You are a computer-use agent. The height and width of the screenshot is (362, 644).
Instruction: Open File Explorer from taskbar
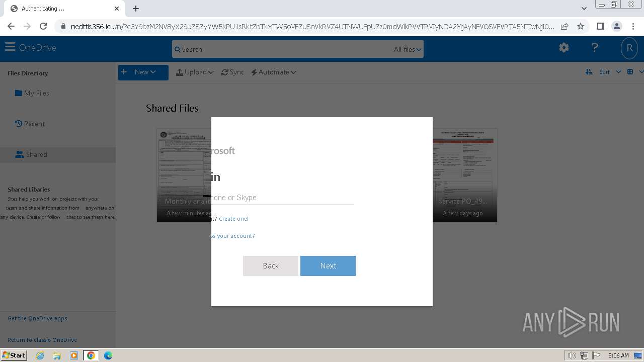[57, 355]
